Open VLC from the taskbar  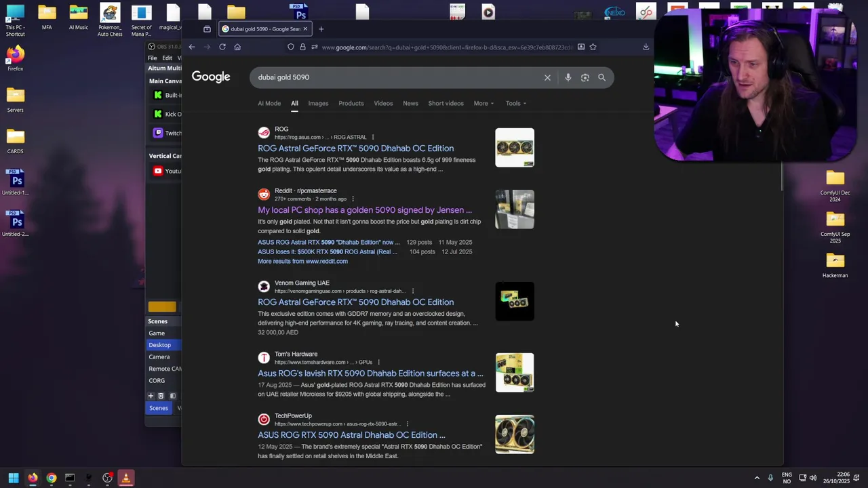click(x=125, y=478)
